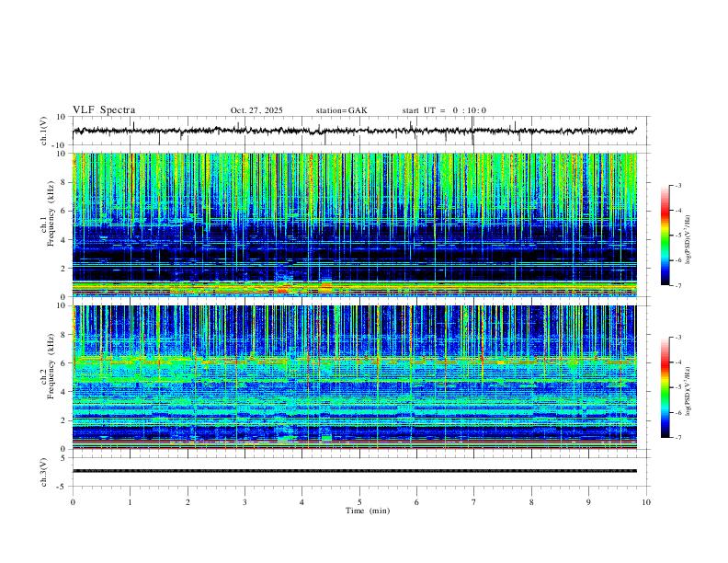
Task: Click the 'ch.1(V)' waveform axis label
Action: [43, 131]
